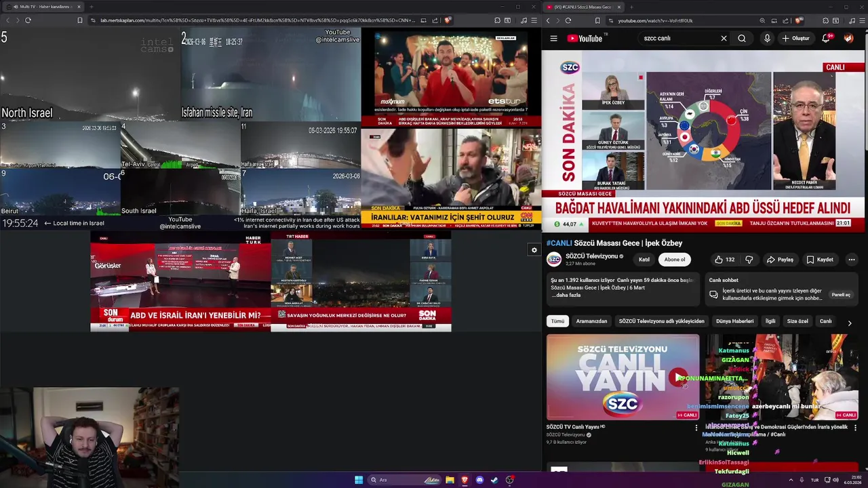Screen dimensions: 868x488
Task: Open options for SÖZCÜ TV Canlı Yayını video
Action: coord(696,428)
